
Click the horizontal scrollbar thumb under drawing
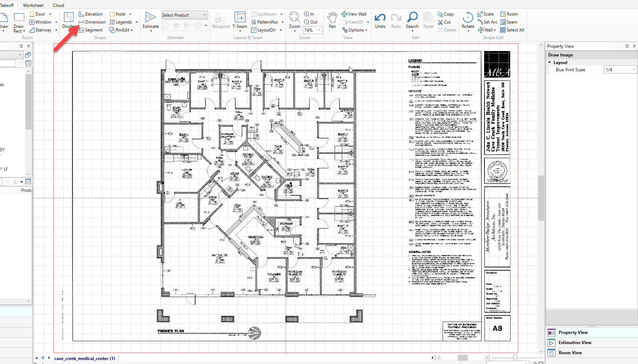[462, 357]
